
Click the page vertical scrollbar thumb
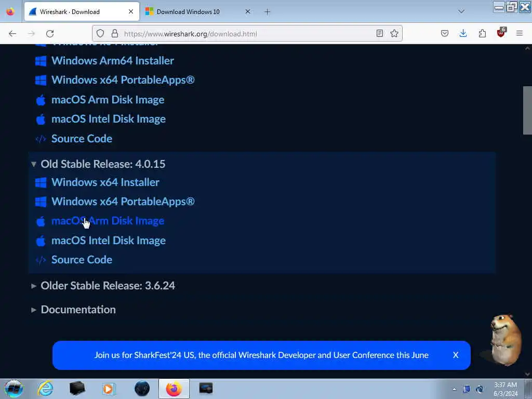[527, 110]
